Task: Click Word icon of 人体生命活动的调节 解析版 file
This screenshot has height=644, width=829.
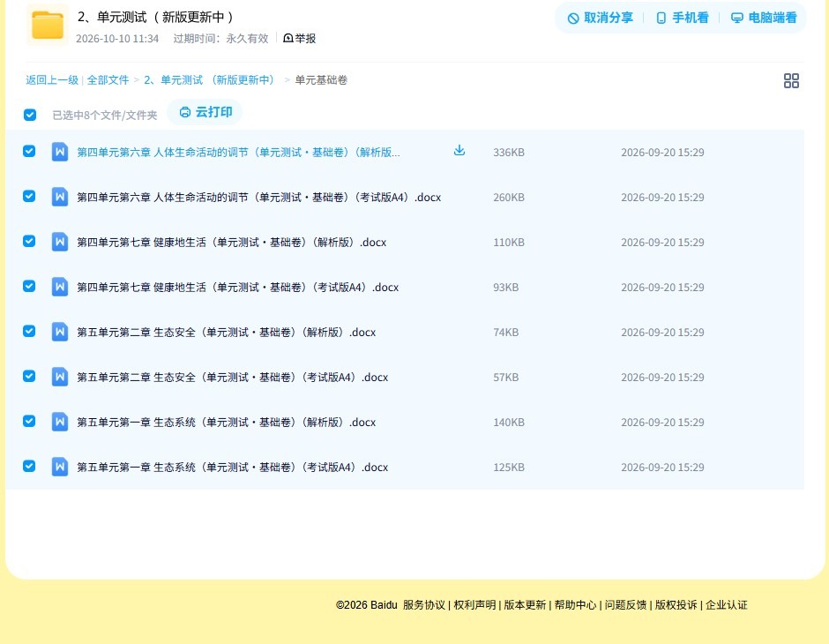Action: [x=60, y=152]
